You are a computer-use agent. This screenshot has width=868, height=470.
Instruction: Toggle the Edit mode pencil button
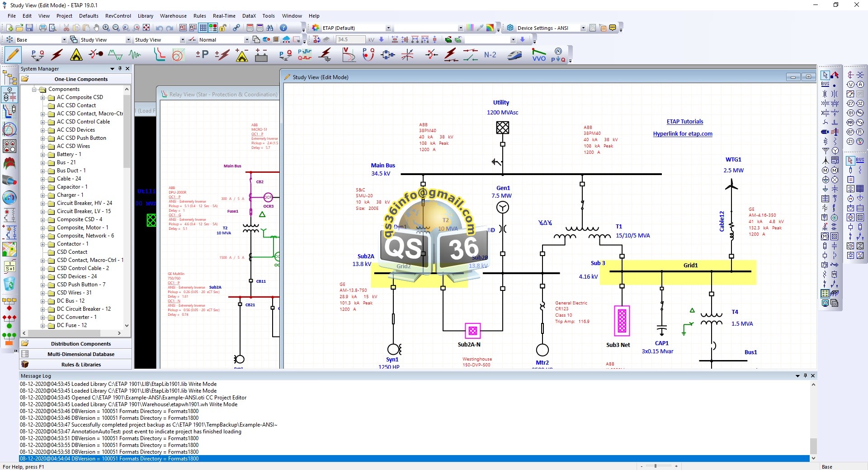point(13,55)
